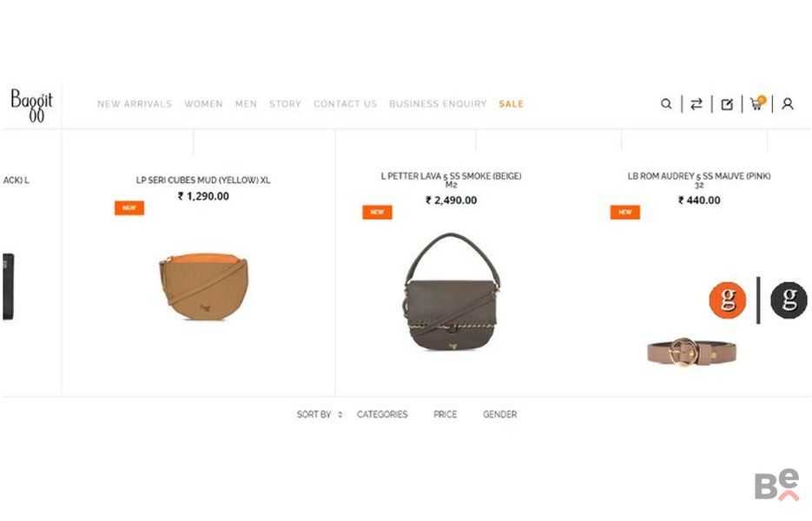The width and height of the screenshot is (812, 521).
Task: Click the search magnifier icon
Action: 666,104
